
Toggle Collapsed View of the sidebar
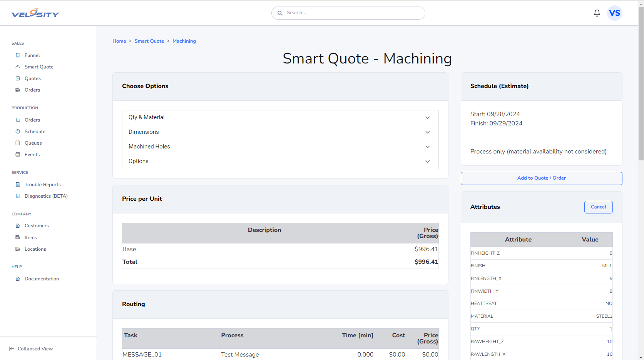tap(31, 349)
